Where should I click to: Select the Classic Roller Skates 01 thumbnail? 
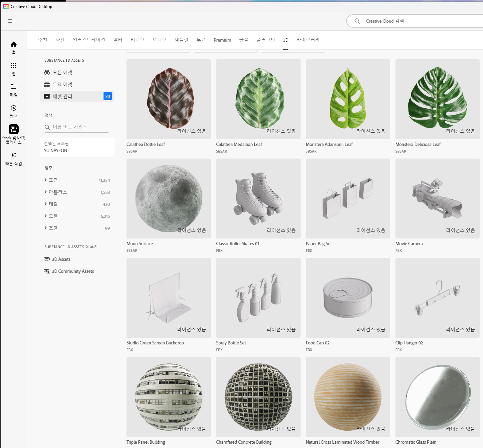258,199
